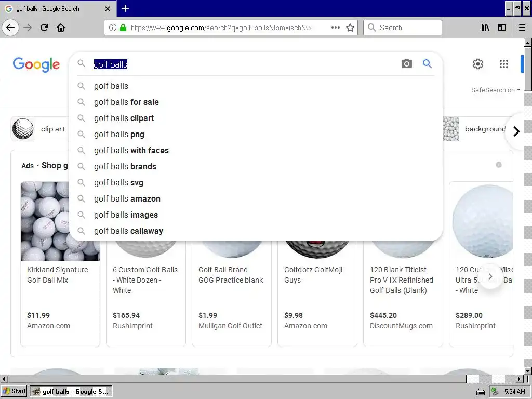This screenshot has width=532, height=399.
Task: Click the vertical scrollbar down arrow
Action: [x=528, y=371]
